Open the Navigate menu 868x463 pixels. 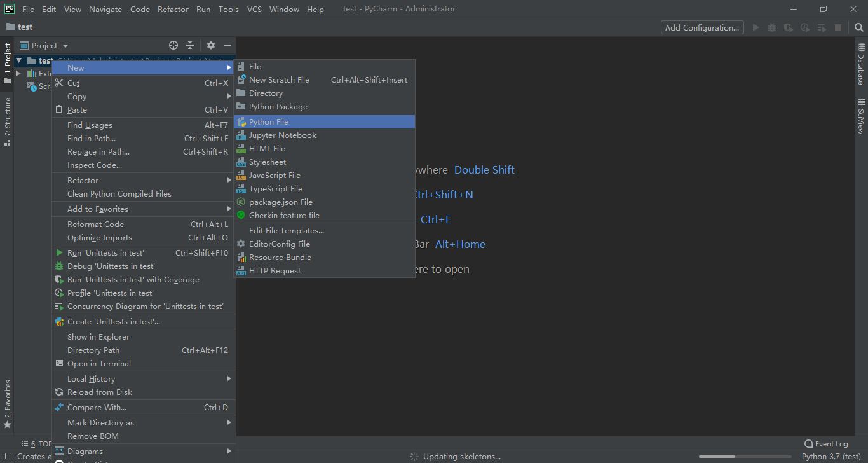click(105, 9)
